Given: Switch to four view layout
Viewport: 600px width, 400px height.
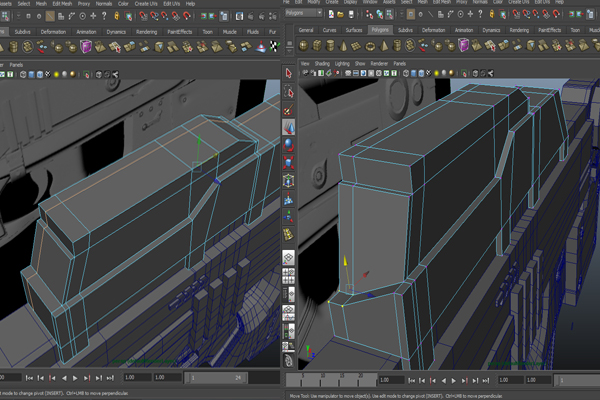Looking at the screenshot, I should coord(289,276).
